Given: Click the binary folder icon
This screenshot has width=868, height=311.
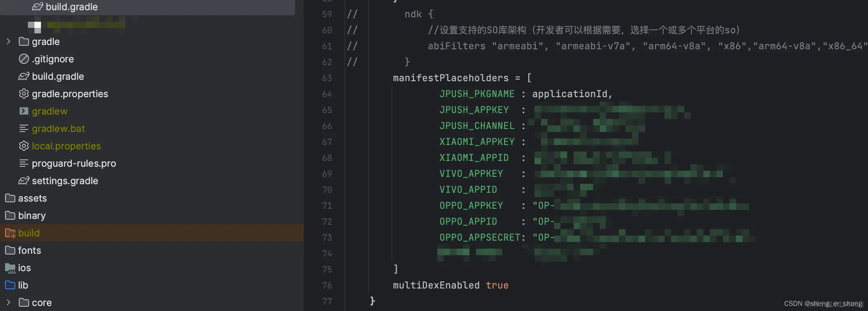Looking at the screenshot, I should pyautogui.click(x=10, y=216).
